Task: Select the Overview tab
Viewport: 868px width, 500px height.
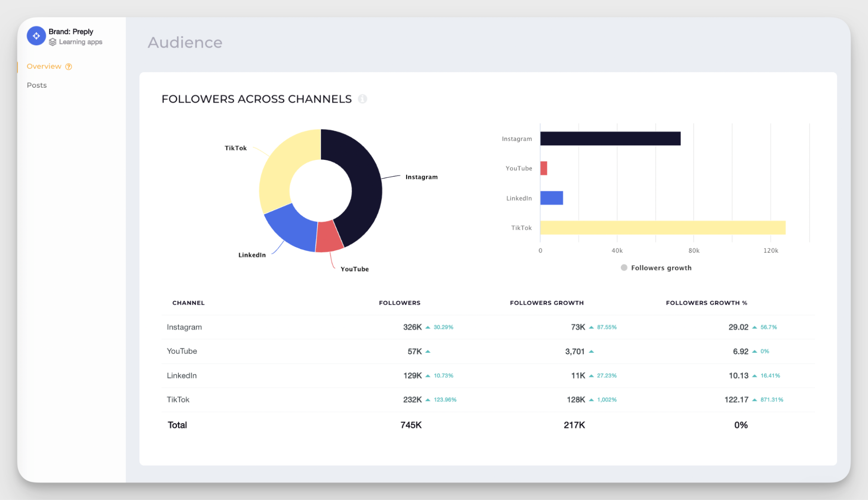Action: point(45,66)
